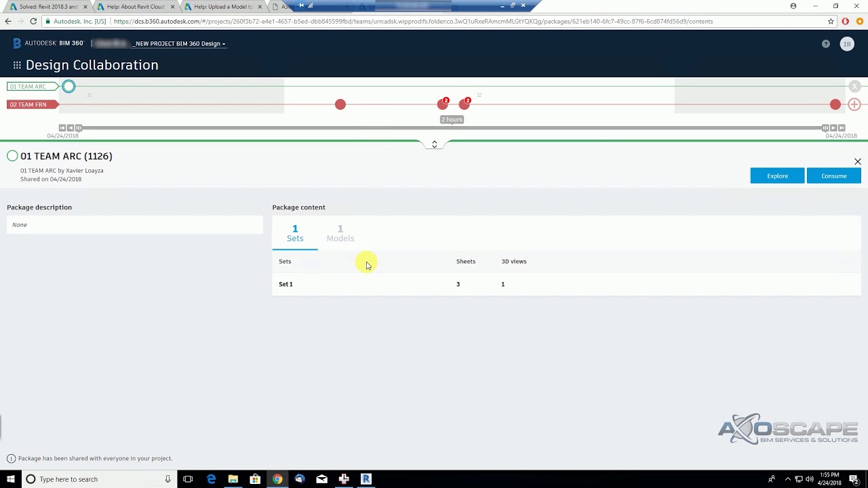Image resolution: width=868 pixels, height=488 pixels.
Task: Step the timeline backward with left arrow
Action: (x=71, y=127)
